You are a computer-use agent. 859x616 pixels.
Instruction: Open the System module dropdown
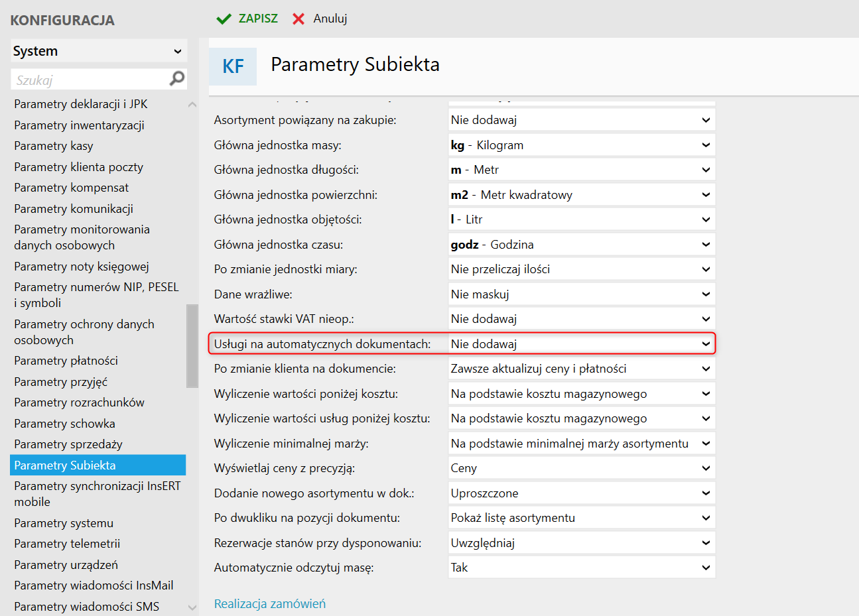coord(99,51)
